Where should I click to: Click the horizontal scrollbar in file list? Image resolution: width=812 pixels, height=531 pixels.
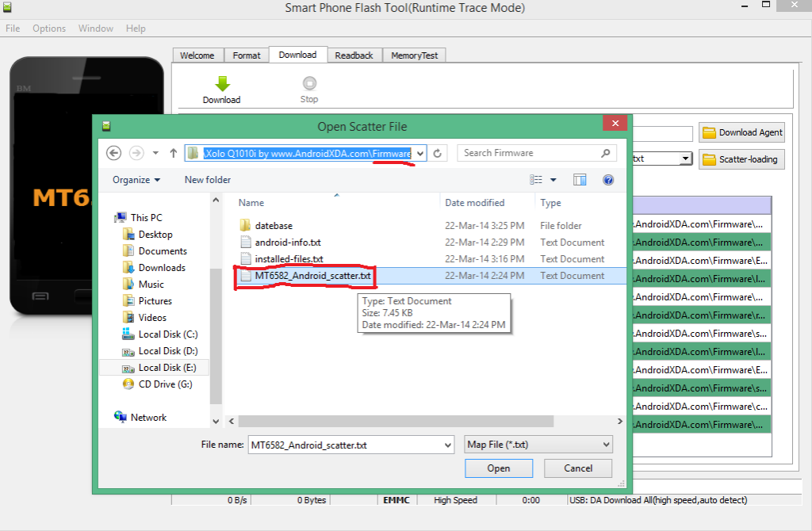coord(420,421)
